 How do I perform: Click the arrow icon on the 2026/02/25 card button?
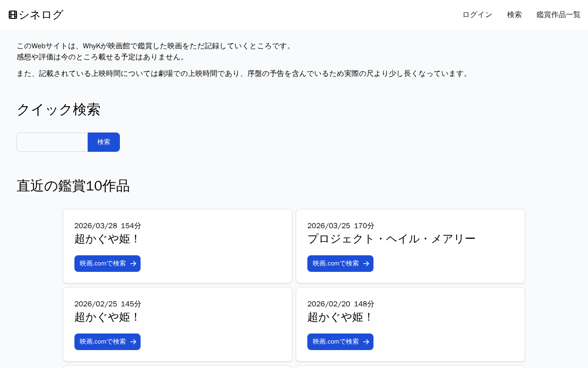[133, 342]
